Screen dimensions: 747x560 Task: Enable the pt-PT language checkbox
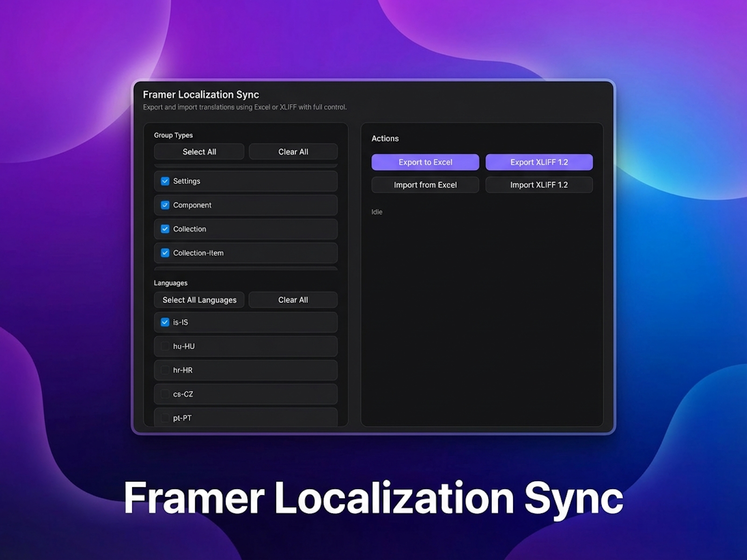165,418
